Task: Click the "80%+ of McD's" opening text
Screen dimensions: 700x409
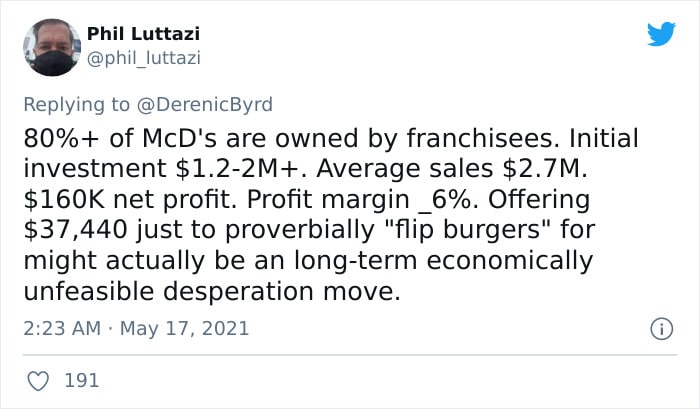Action: click(121, 138)
